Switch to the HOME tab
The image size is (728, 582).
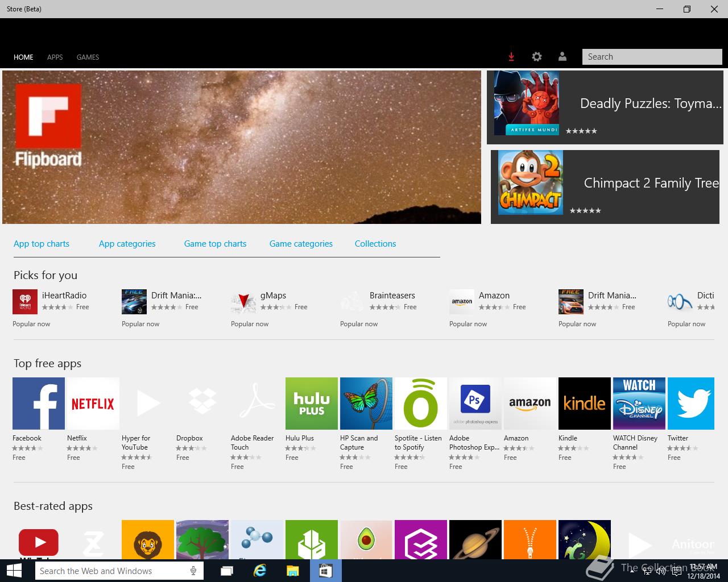point(23,57)
